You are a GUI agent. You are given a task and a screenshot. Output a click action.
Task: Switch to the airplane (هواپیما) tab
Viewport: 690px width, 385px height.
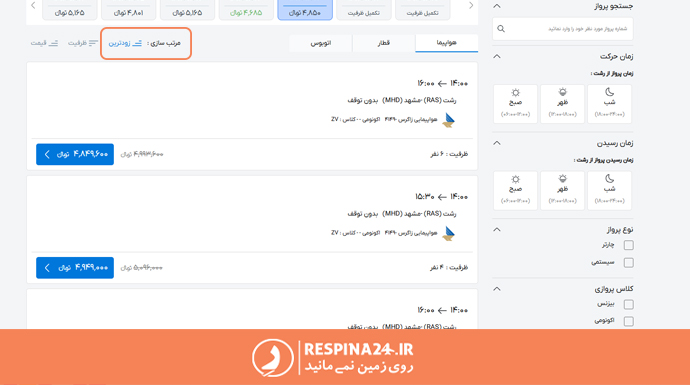[446, 43]
